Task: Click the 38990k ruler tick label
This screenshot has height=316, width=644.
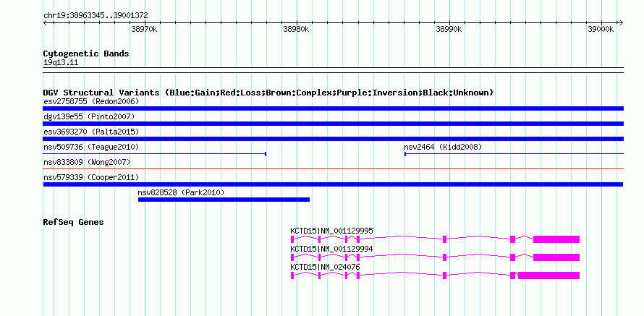Action: point(449,30)
